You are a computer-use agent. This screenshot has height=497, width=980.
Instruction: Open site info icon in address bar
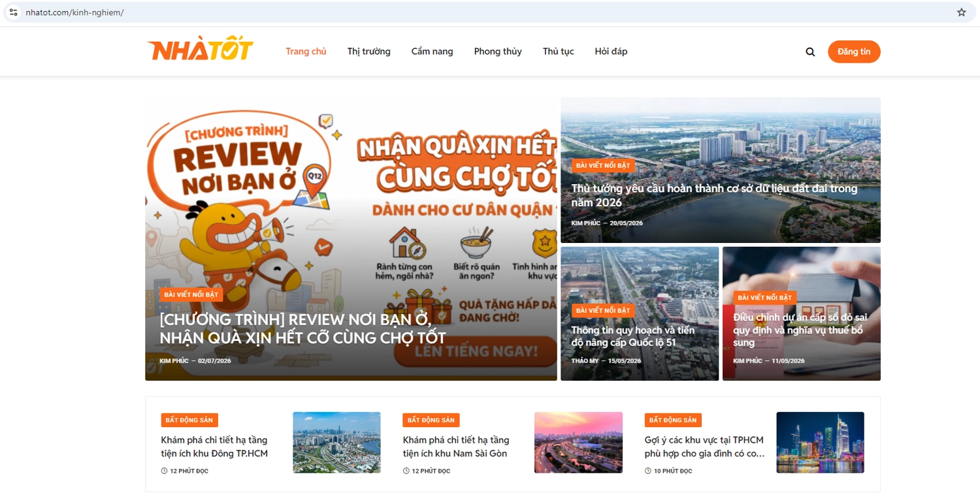[x=13, y=12]
